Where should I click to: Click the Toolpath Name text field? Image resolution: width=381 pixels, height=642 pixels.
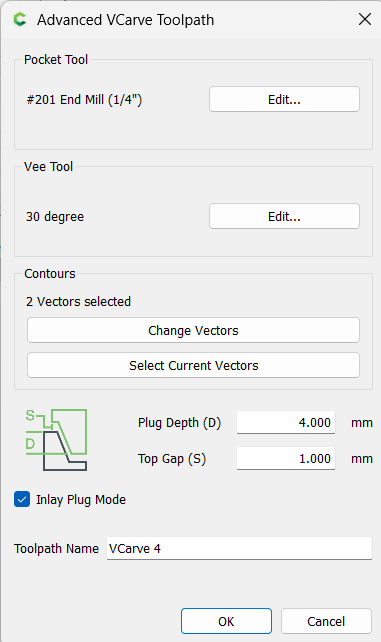click(x=239, y=548)
